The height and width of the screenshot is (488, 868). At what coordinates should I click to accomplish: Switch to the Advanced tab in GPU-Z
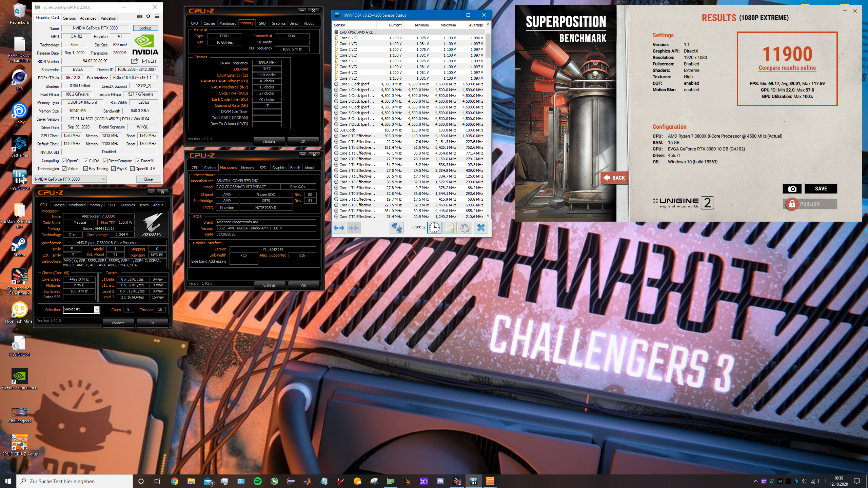(x=88, y=18)
